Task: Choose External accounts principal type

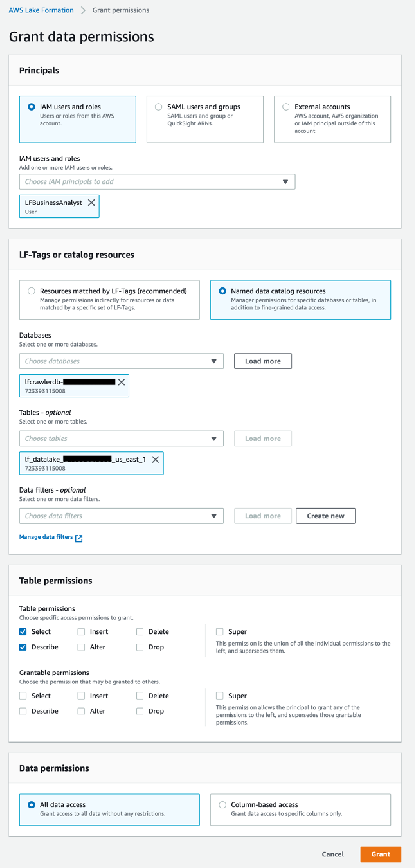Action: (x=286, y=107)
